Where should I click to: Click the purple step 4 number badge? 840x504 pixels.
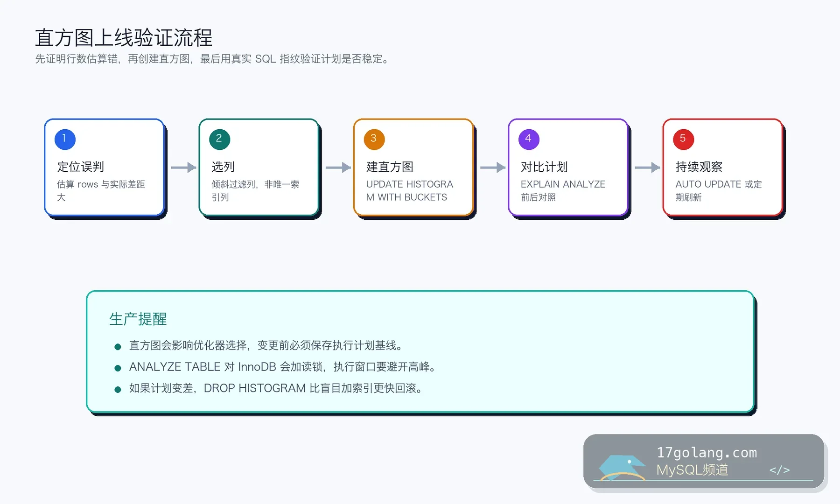point(529,139)
